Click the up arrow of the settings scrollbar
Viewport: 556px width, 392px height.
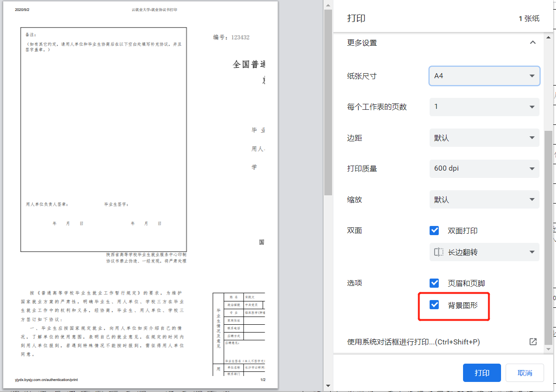coord(548,37)
